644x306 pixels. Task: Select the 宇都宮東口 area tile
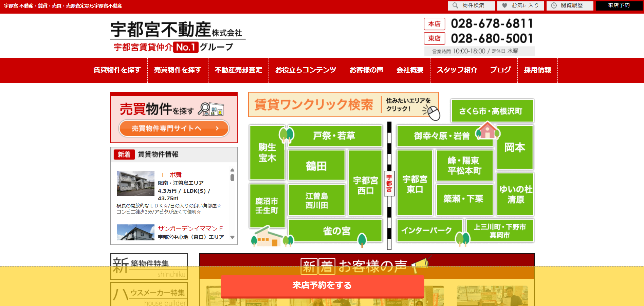click(415, 183)
